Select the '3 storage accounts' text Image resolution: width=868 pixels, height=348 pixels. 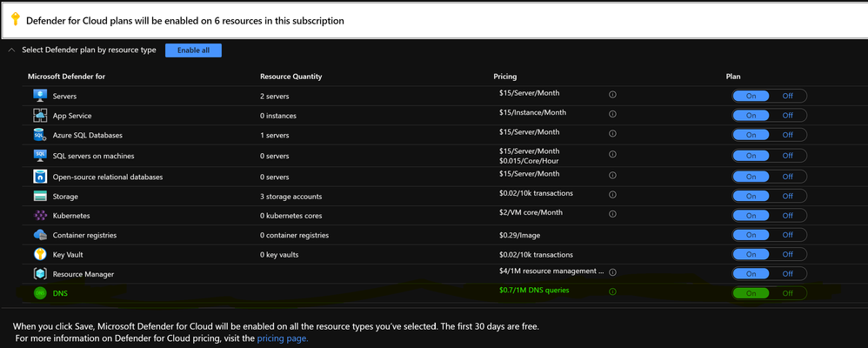291,197
